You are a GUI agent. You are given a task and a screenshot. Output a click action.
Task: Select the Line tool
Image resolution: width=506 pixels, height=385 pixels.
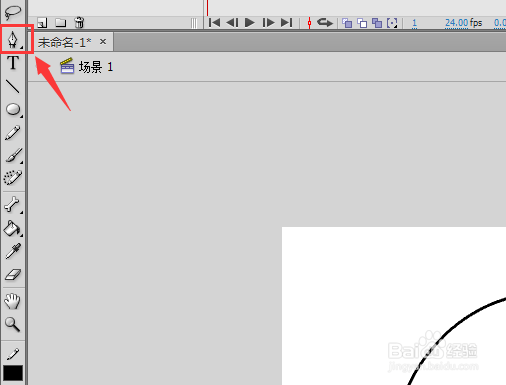click(13, 86)
